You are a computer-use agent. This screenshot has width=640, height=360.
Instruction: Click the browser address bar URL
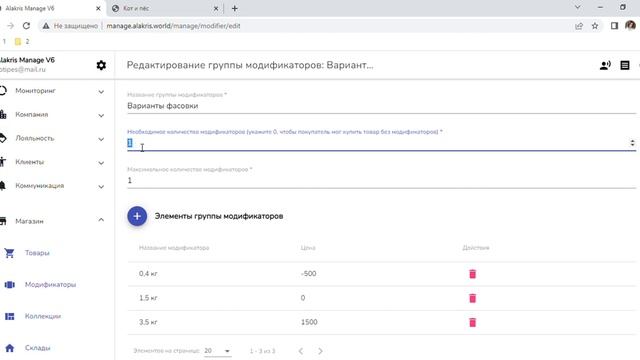click(x=173, y=26)
